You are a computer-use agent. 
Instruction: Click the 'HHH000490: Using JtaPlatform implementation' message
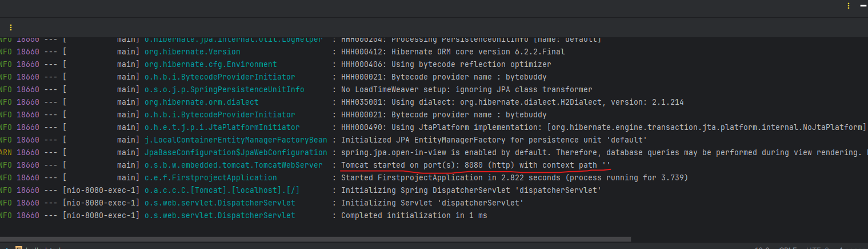pos(603,127)
